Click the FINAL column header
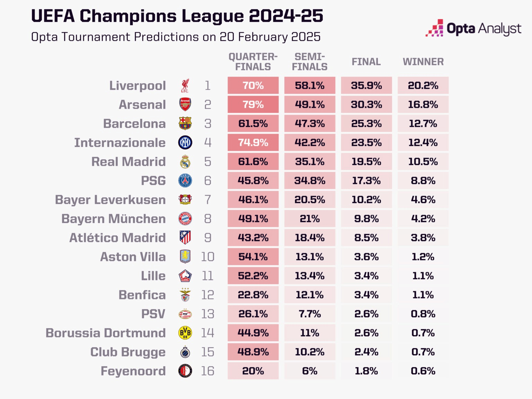This screenshot has height=399, width=532. [366, 62]
